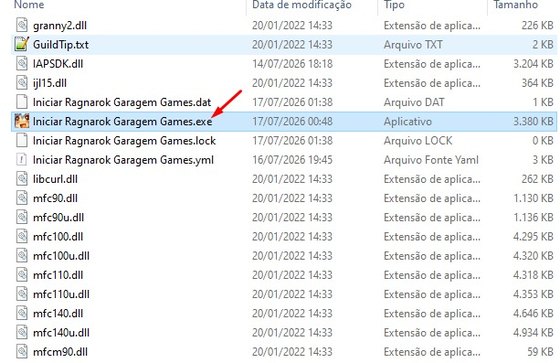Click the 0 KB size cell
Viewport: 560px width, 363px height.
(543, 141)
